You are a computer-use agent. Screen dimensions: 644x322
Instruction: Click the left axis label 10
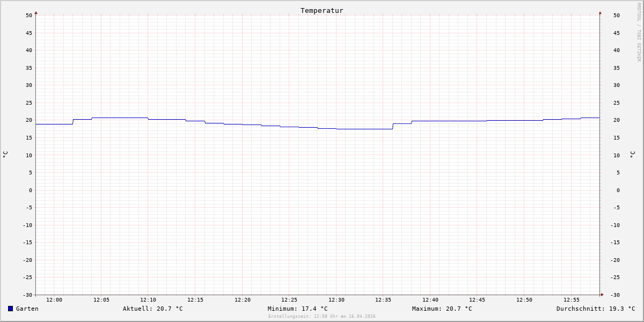coord(29,156)
